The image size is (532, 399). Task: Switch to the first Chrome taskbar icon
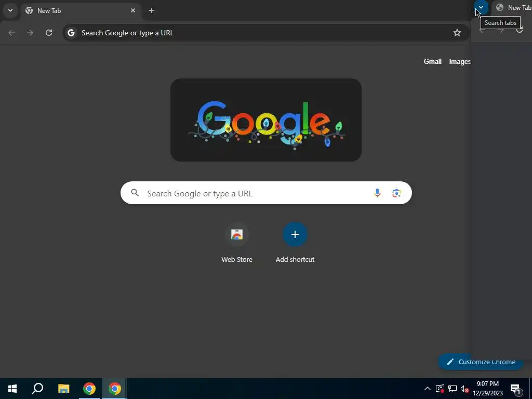click(x=89, y=389)
